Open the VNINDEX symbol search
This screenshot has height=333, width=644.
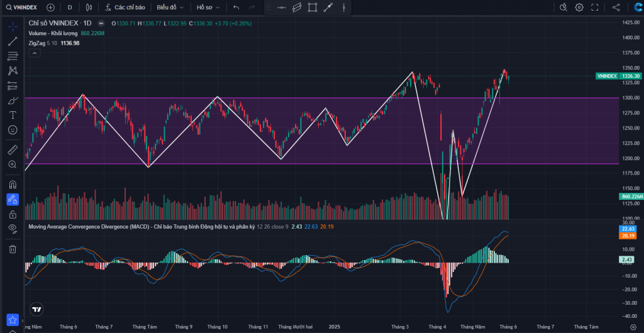(x=23, y=8)
